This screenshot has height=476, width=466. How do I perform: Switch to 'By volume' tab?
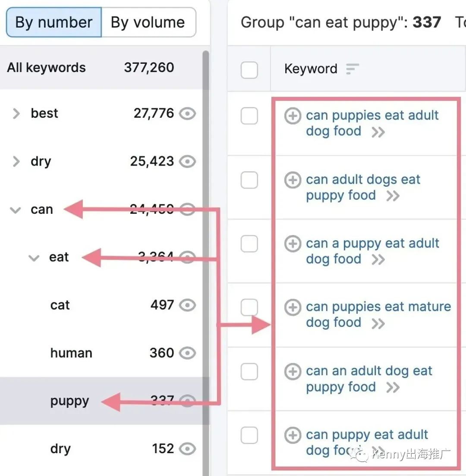[148, 22]
